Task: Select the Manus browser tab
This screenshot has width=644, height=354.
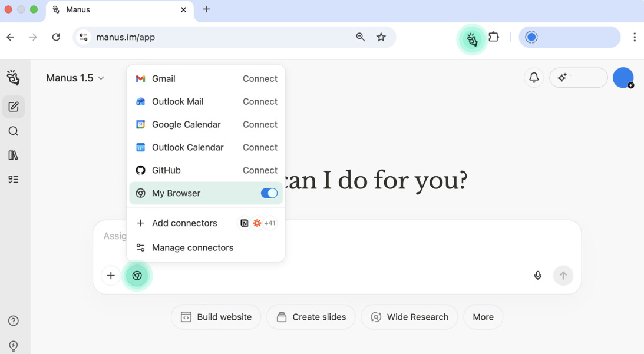Action: (x=119, y=10)
